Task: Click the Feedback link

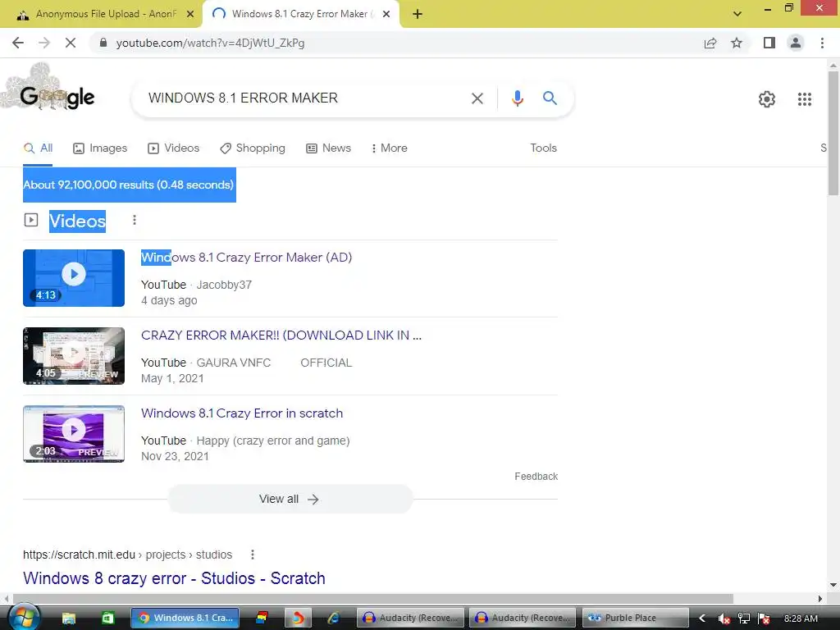Action: tap(536, 477)
